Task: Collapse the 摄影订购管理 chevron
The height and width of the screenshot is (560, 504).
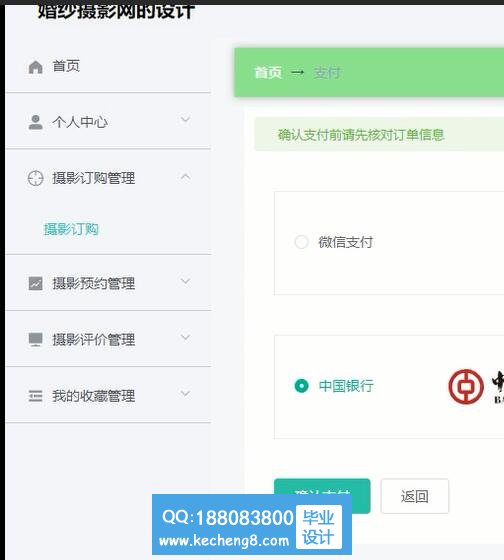Action: [185, 176]
